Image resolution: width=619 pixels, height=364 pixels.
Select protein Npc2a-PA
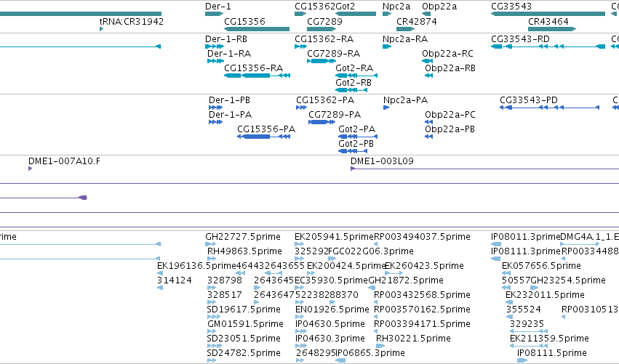(x=386, y=108)
